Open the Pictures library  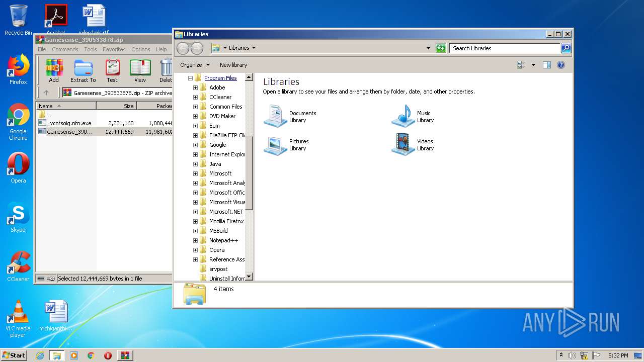(287, 144)
